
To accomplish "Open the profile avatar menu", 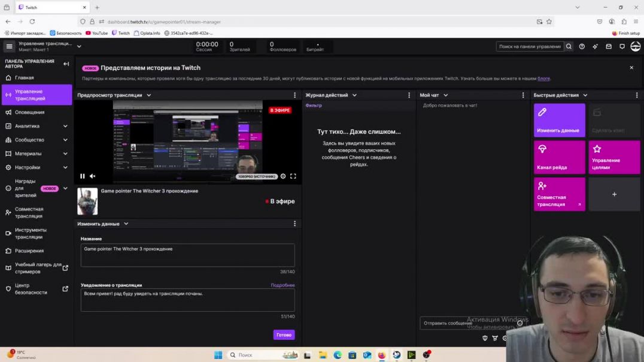I will (636, 47).
